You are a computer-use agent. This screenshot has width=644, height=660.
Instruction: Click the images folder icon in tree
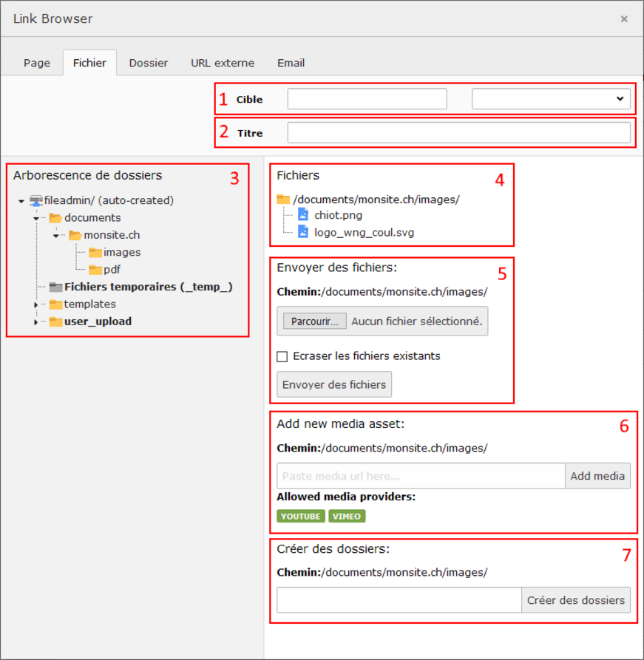click(95, 253)
